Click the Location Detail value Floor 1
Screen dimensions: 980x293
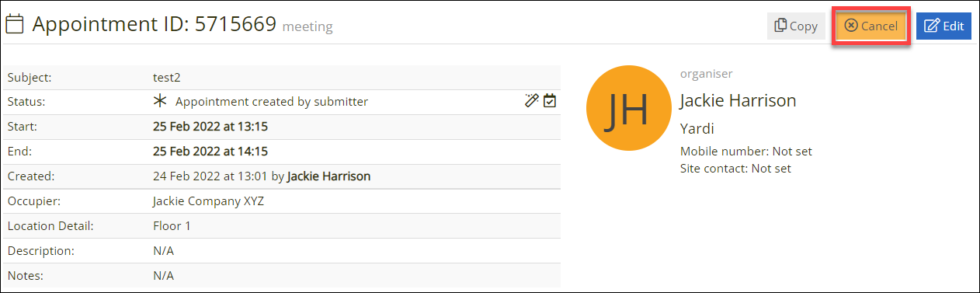coord(172,226)
